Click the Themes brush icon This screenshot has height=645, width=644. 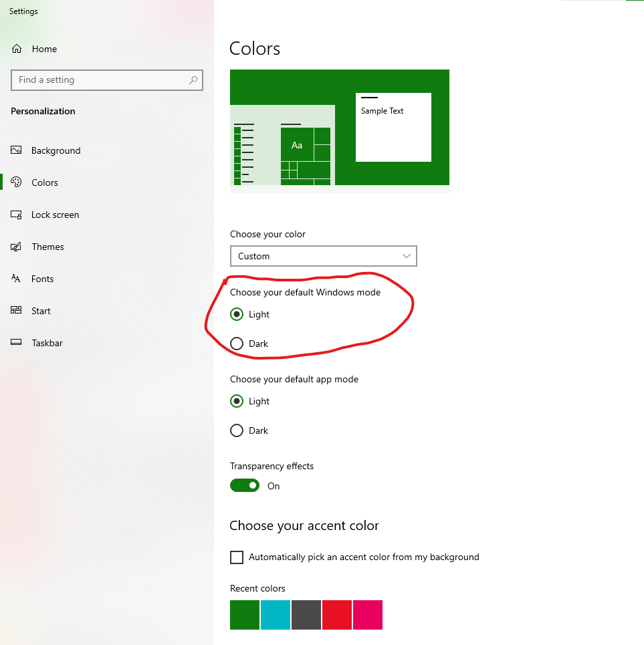pos(16,247)
